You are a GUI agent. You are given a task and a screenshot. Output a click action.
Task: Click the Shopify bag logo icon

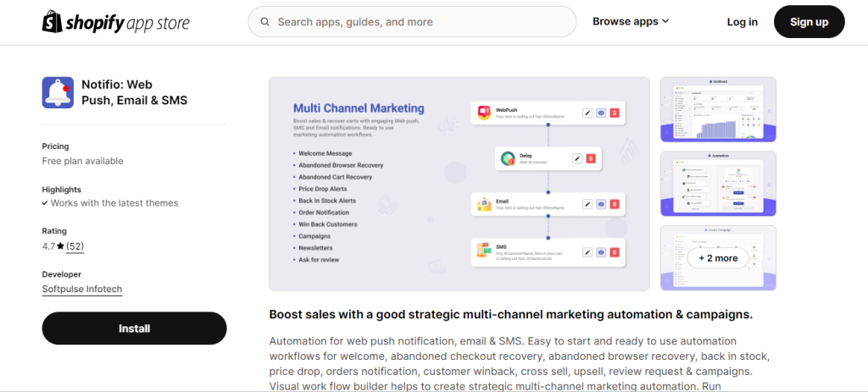pyautogui.click(x=52, y=21)
